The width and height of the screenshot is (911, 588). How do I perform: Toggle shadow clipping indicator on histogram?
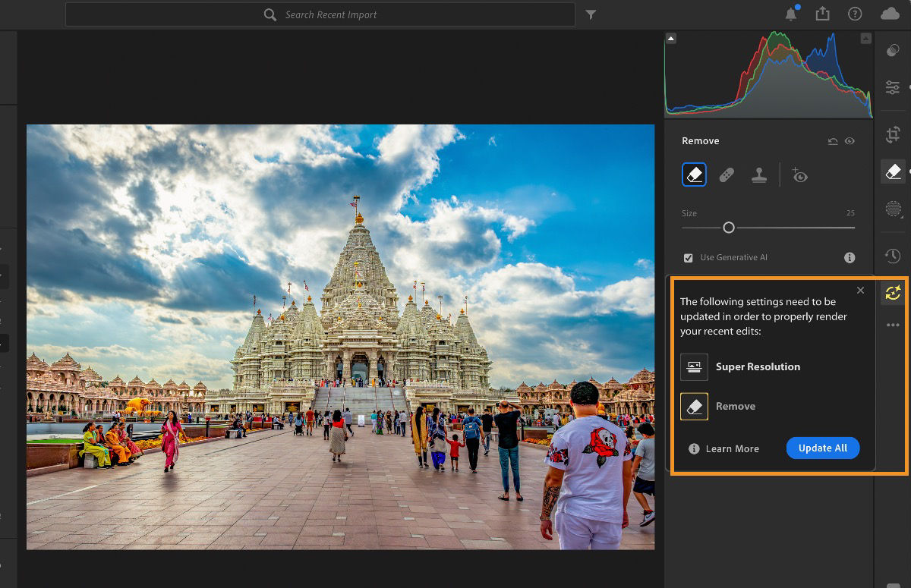pos(671,39)
